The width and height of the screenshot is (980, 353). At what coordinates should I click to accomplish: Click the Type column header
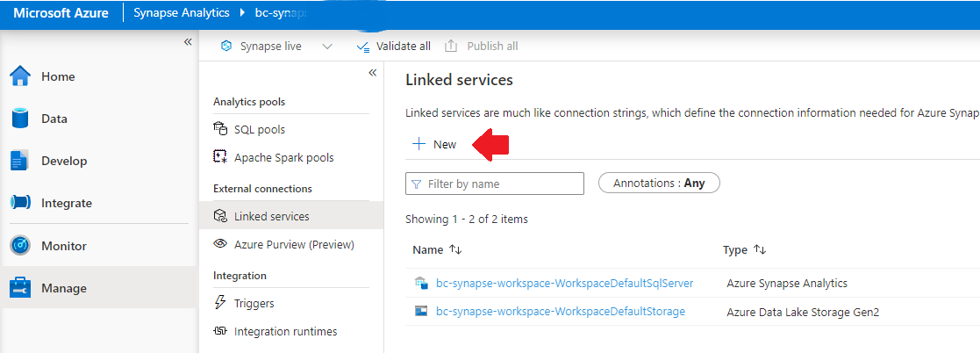[735, 249]
